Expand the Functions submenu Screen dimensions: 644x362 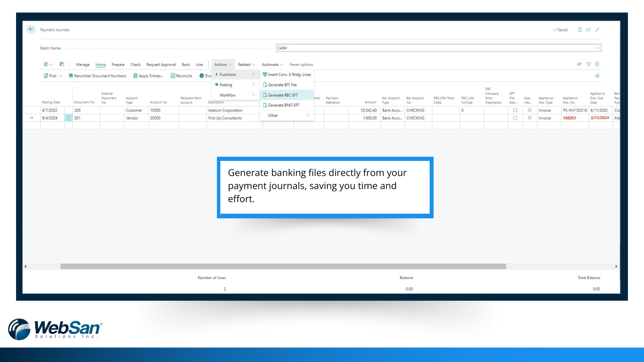coord(235,74)
